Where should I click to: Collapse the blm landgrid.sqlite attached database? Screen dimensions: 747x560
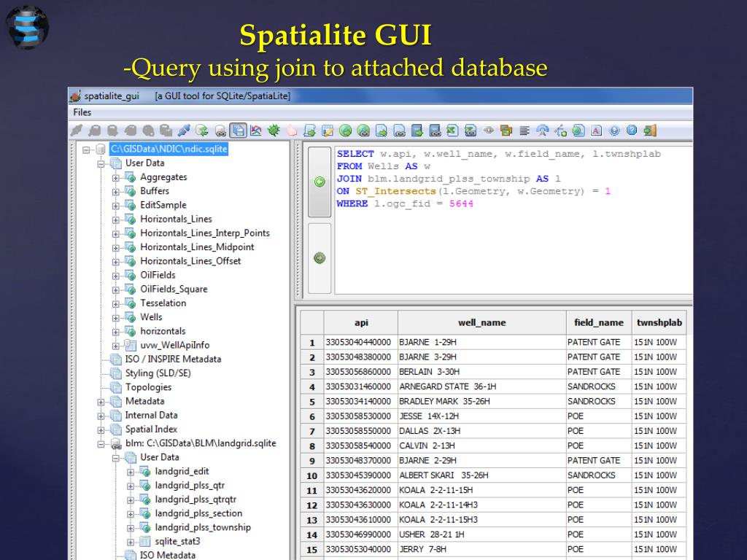coord(101,444)
